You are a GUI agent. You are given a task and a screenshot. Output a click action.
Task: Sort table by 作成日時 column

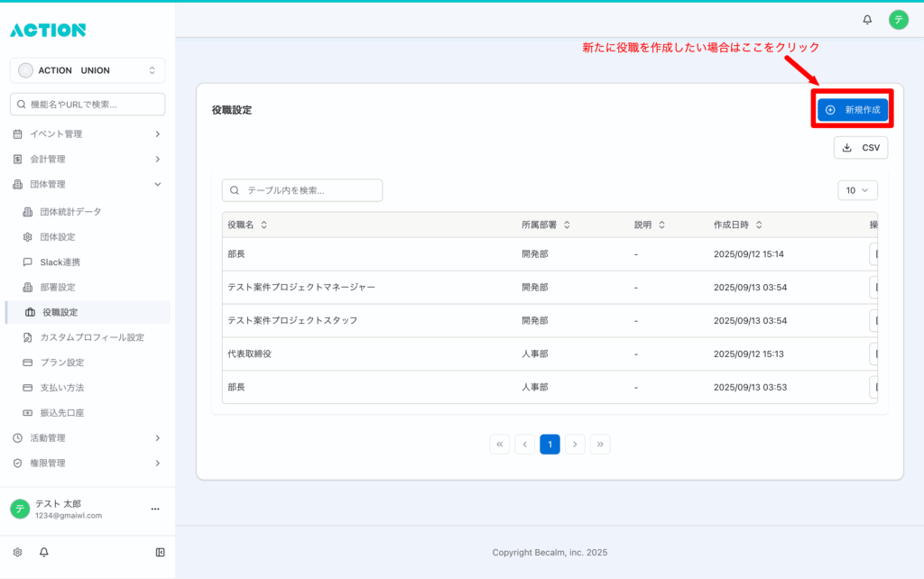pos(759,225)
